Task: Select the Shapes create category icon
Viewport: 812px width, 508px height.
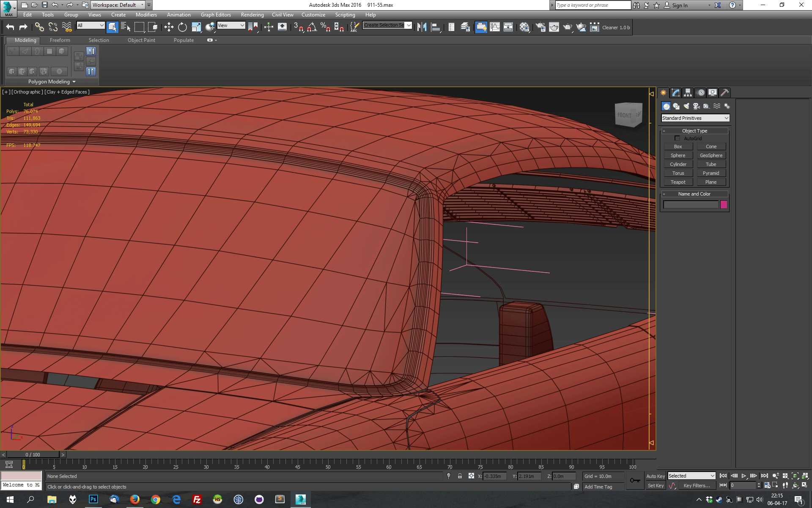Action: click(676, 106)
